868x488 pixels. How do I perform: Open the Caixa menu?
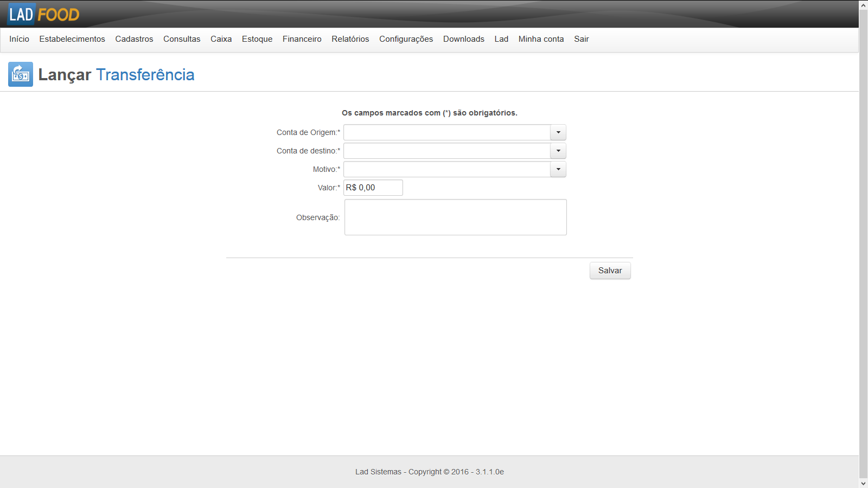click(x=221, y=39)
